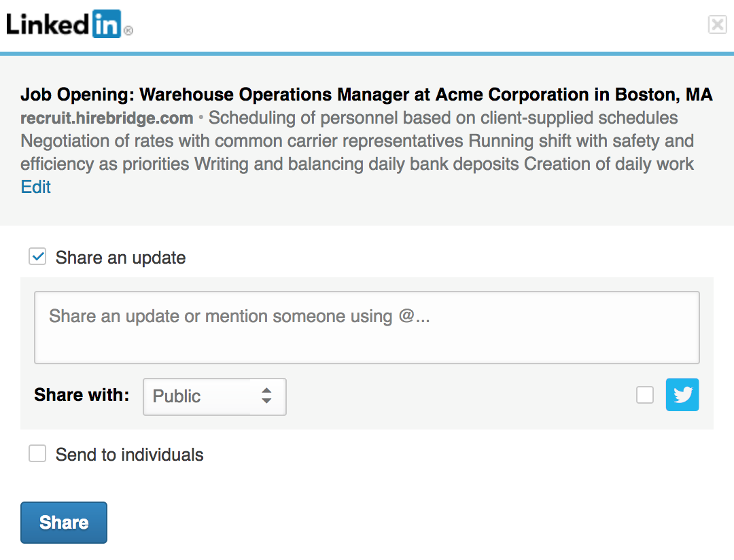
Task: Click the Twitter bird icon
Action: (x=682, y=395)
